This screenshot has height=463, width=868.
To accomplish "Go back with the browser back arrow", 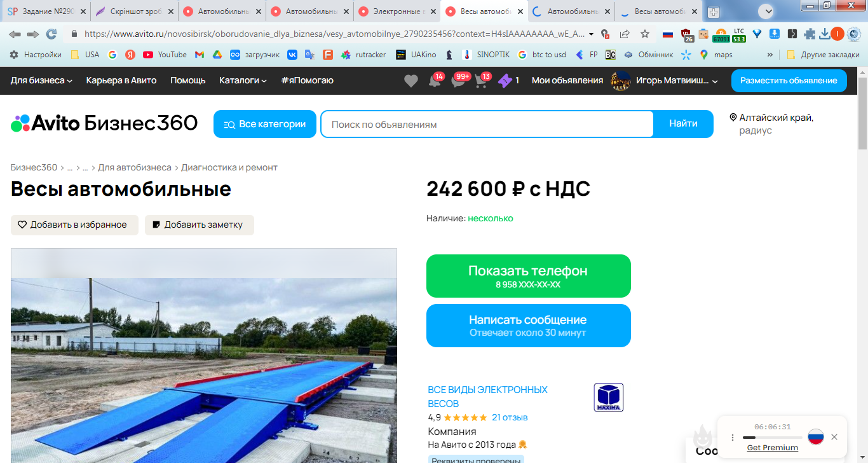I will click(15, 34).
